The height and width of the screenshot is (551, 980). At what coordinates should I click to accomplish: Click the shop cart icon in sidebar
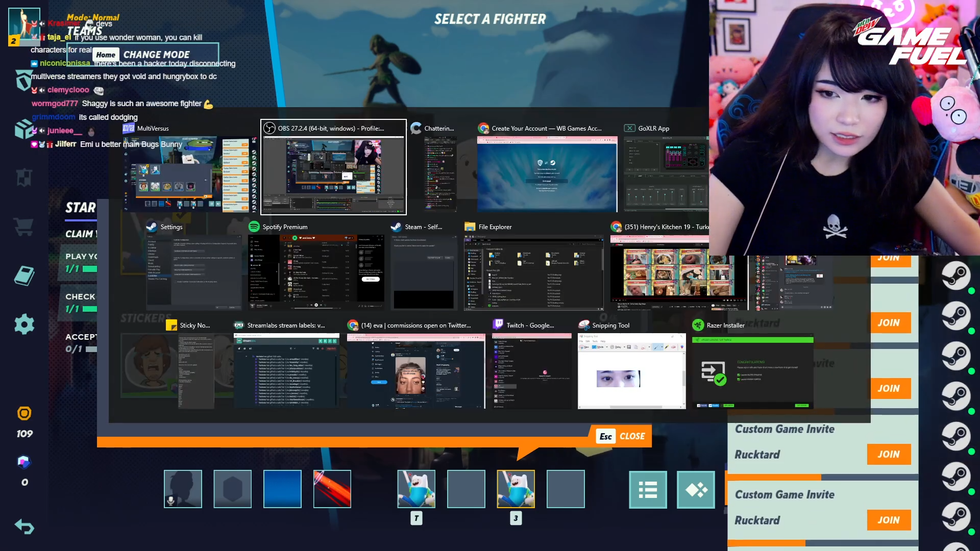coord(24,227)
